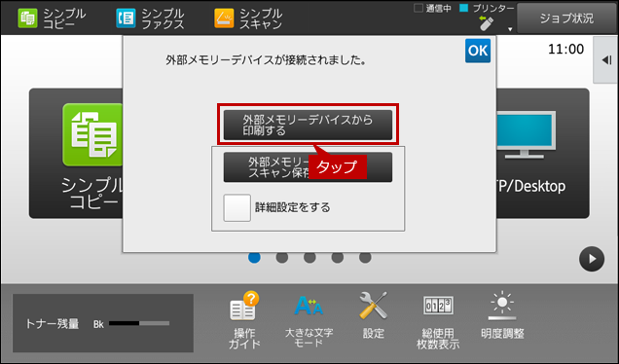Switch to 大きな文字モード large text mode
619x364 pixels.
coord(309,320)
